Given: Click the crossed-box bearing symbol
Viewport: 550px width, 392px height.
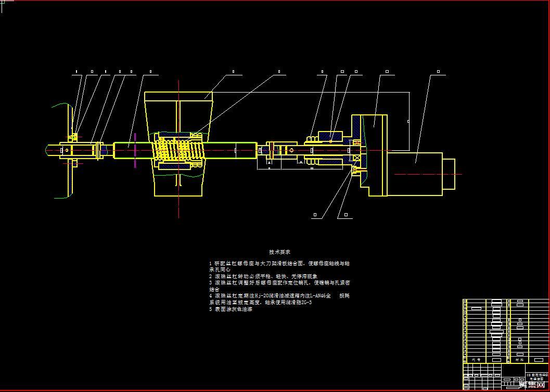Looking at the screenshot, I should pos(357,157).
